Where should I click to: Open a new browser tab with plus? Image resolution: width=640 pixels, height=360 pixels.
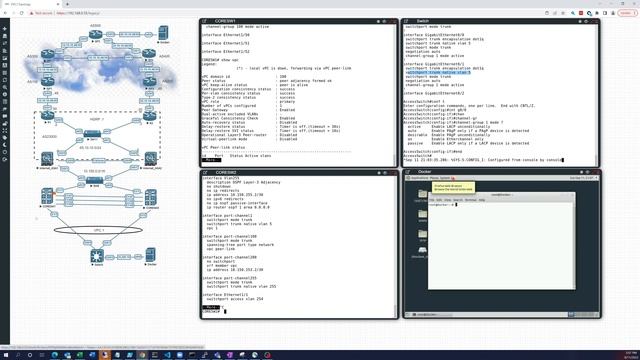click(67, 4)
